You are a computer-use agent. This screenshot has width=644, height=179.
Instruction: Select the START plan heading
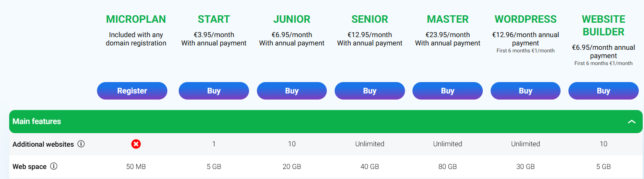(x=214, y=19)
